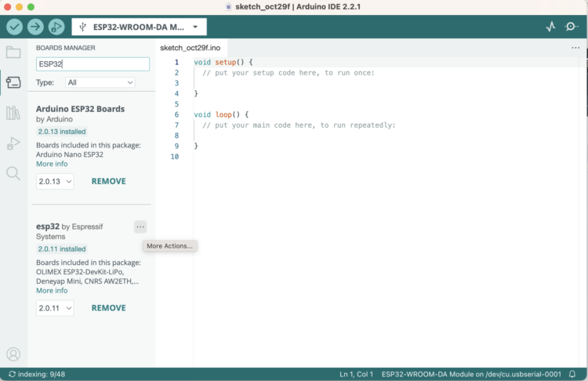588x381 pixels.
Task: Open More info link for esp32 package
Action: tap(52, 291)
